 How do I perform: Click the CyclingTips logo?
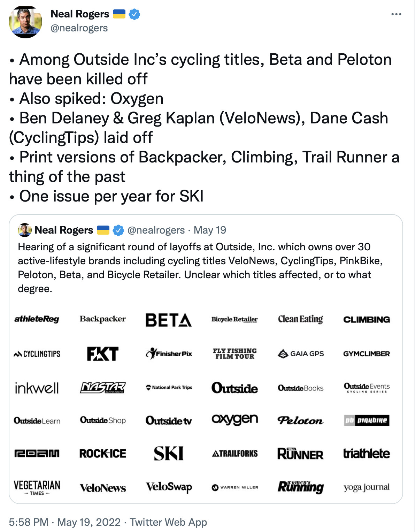(x=37, y=354)
